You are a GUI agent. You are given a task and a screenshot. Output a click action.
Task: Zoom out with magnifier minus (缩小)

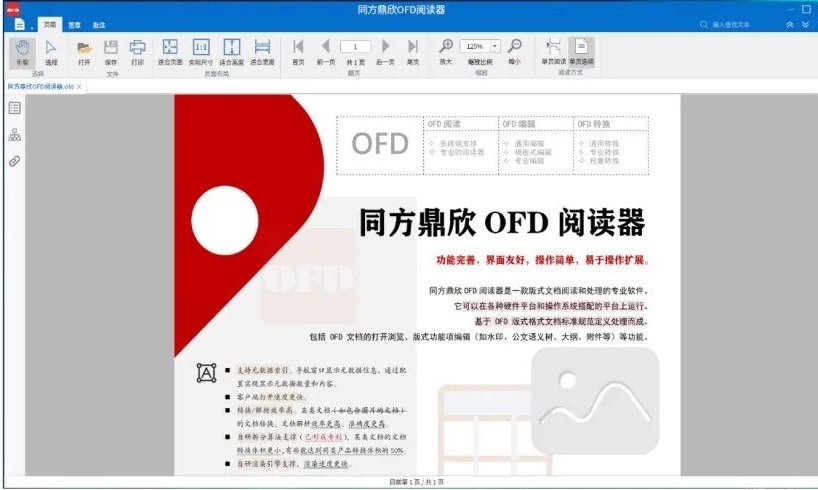pyautogui.click(x=514, y=51)
